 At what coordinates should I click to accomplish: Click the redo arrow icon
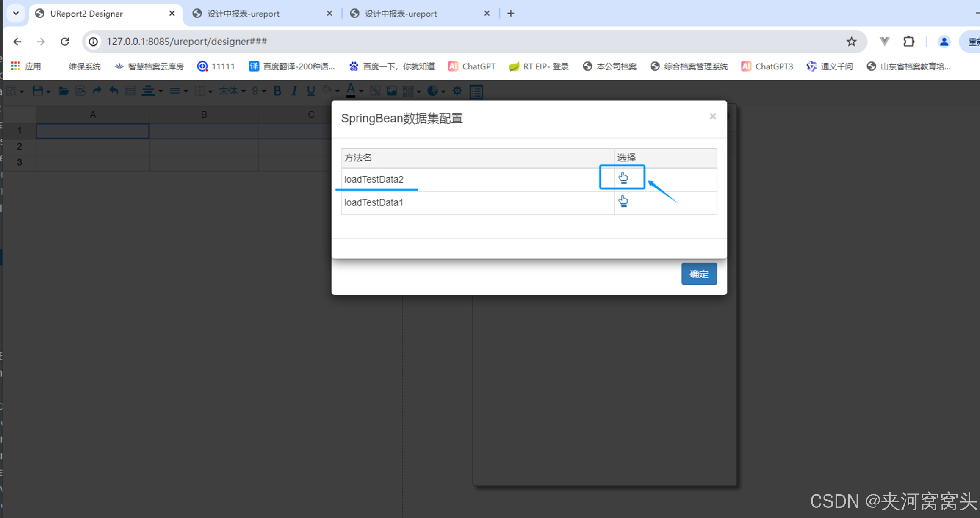[97, 91]
